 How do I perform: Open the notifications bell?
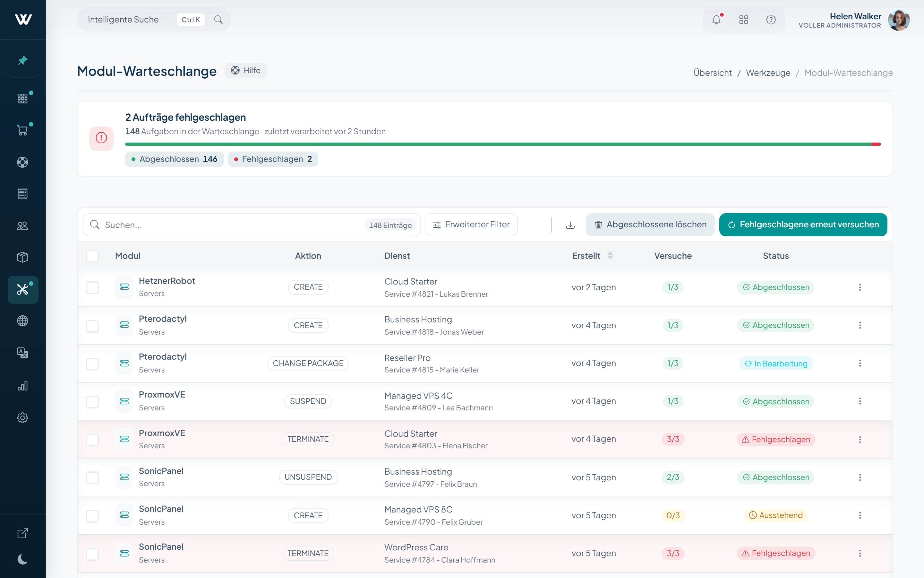pos(717,20)
